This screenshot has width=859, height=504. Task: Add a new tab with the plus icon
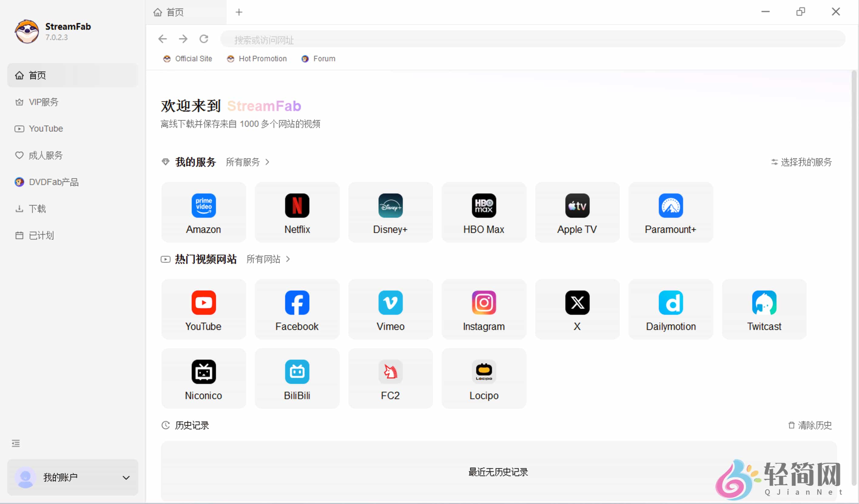pyautogui.click(x=239, y=12)
